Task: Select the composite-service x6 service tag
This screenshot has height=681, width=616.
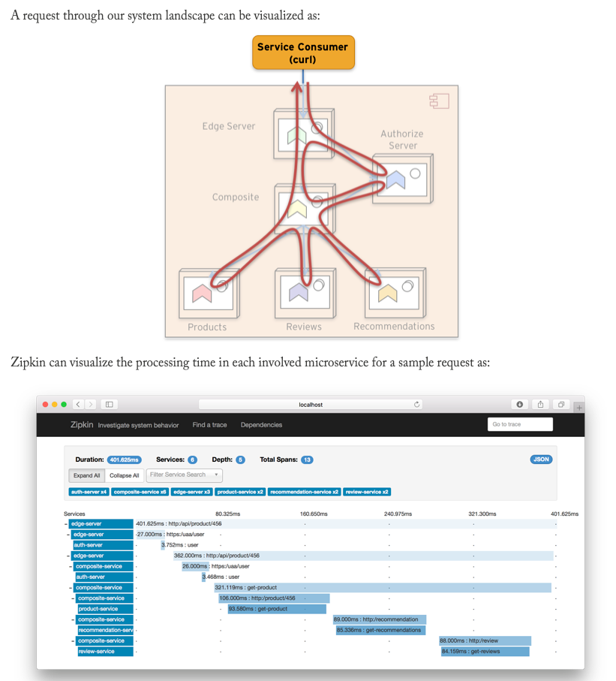Action: 140,492
